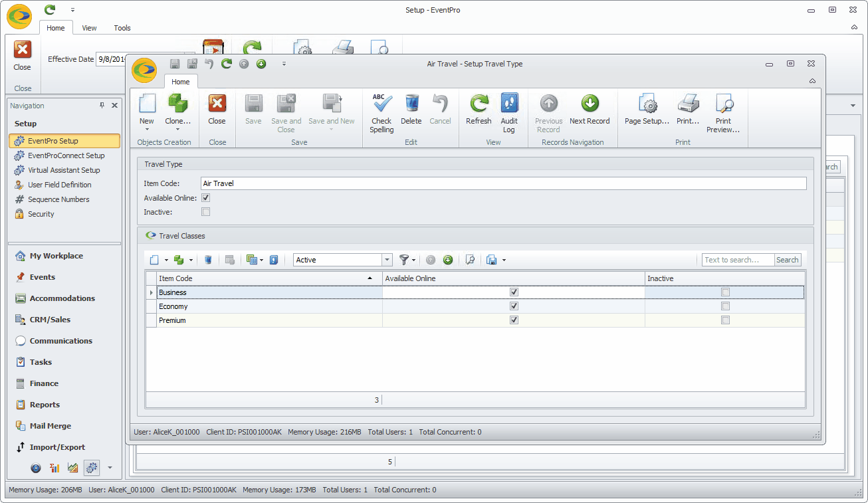Viewport: 868px width, 503px height.
Task: Click quick access next record arrow
Action: (x=261, y=64)
